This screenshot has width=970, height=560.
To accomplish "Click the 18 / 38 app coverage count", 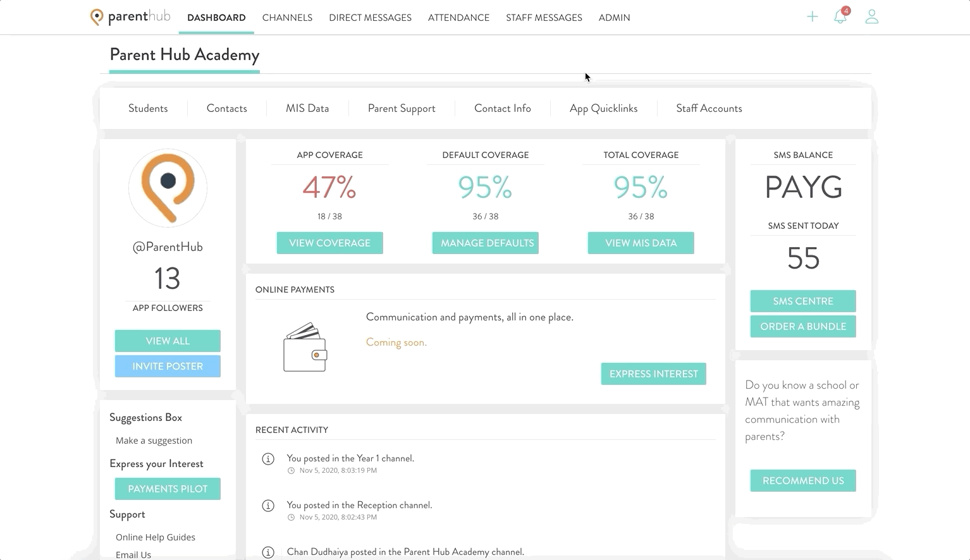I will (329, 216).
